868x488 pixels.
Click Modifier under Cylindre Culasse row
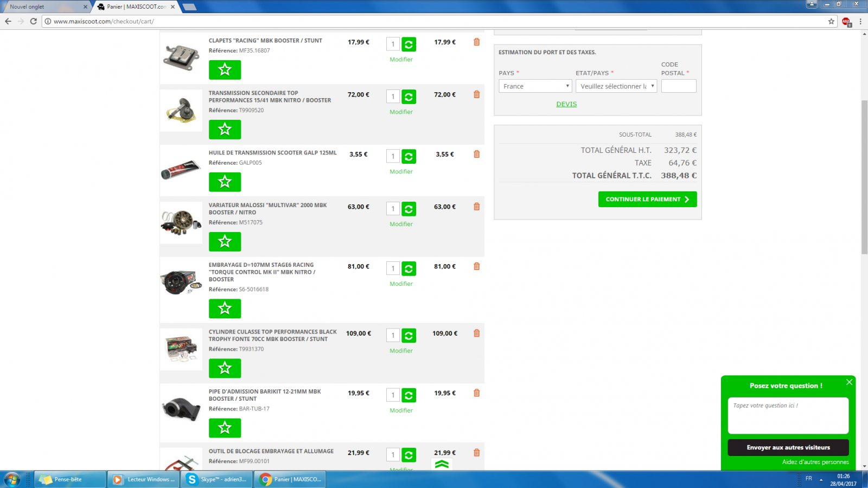point(401,351)
